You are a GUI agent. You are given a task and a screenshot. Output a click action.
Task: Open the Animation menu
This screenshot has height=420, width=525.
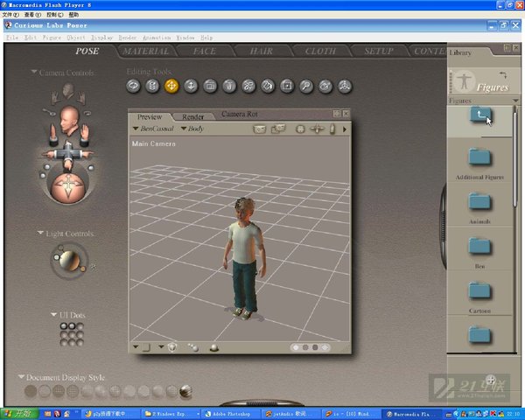click(x=155, y=38)
